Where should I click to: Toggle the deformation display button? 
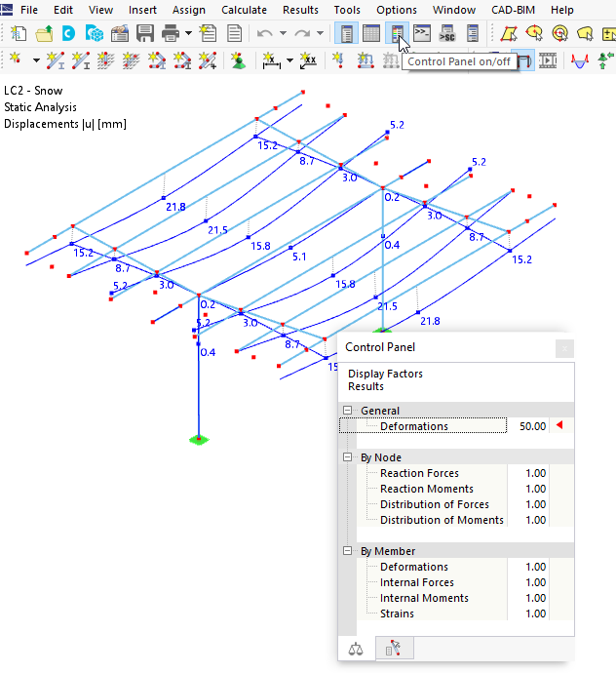524,60
